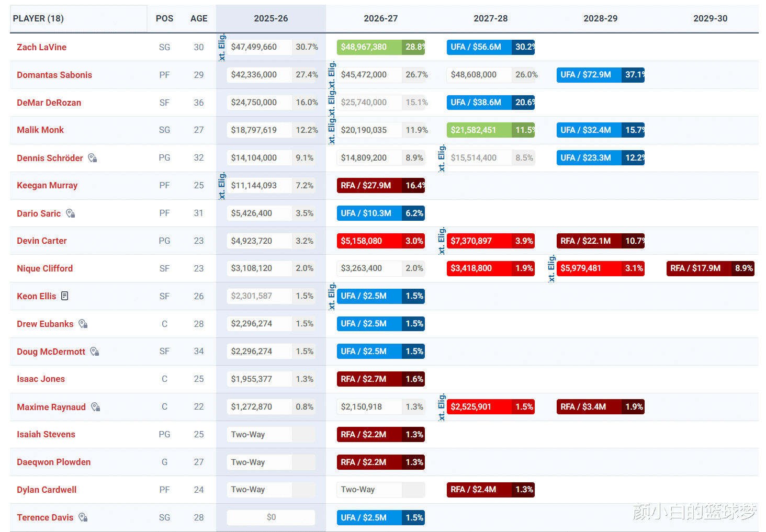Open Zach LaVine's player page
This screenshot has height=532, width=766.
point(41,47)
